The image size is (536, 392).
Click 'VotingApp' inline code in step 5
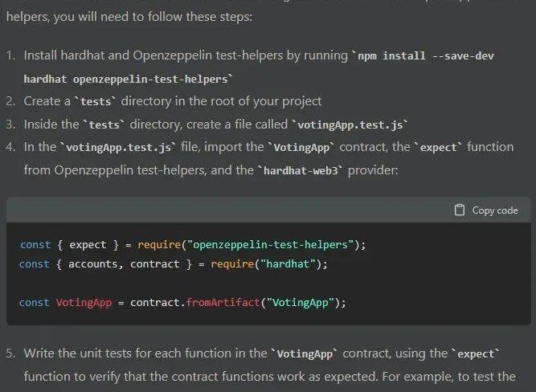(x=305, y=353)
